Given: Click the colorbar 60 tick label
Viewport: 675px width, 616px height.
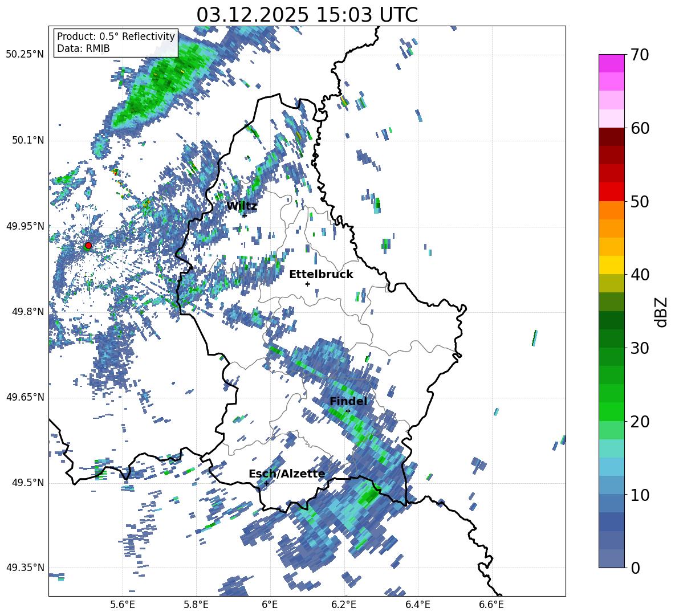Looking at the screenshot, I should point(640,128).
